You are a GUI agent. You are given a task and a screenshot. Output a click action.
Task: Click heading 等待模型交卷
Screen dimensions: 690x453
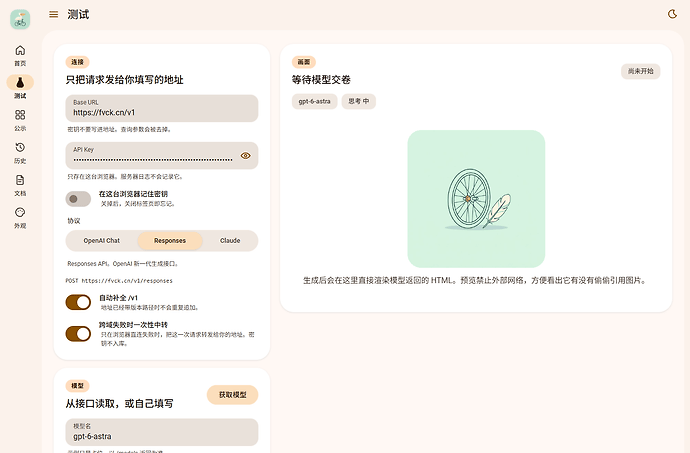(321, 80)
